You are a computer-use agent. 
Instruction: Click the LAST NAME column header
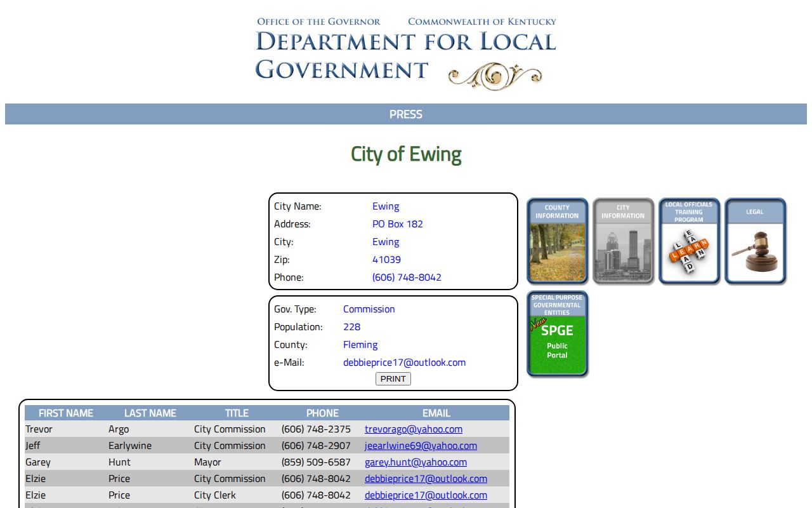(150, 413)
